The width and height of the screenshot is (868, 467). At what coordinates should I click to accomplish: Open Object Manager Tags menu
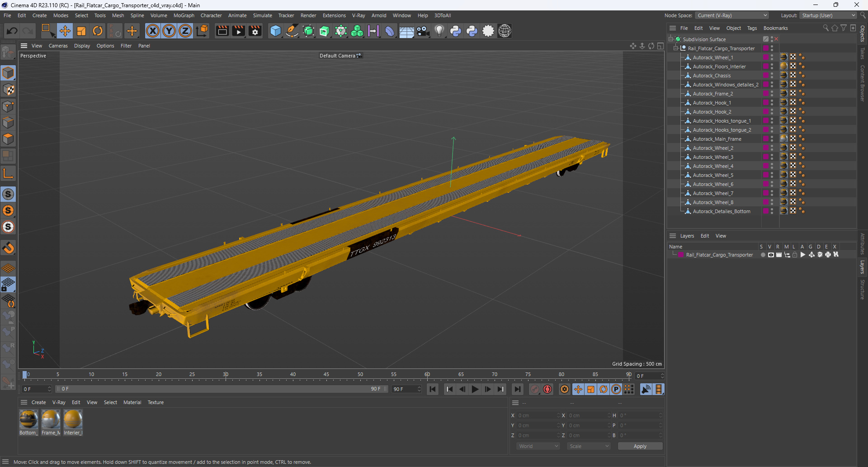point(752,28)
